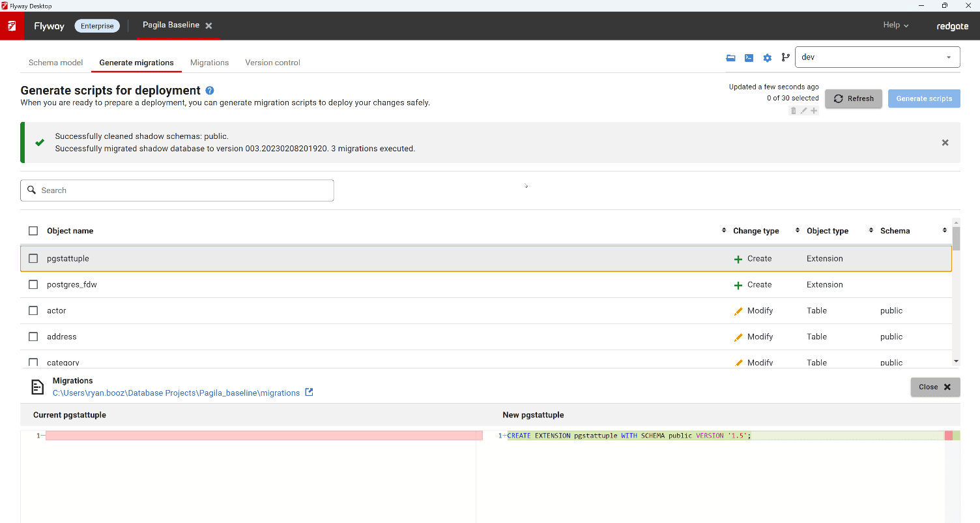Click the list scrollbar down arrow
Viewport: 980px width, 523px height.
click(957, 361)
